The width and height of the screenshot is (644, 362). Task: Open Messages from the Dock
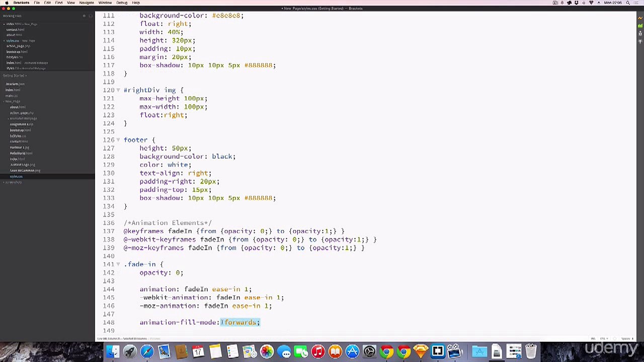[x=284, y=351]
